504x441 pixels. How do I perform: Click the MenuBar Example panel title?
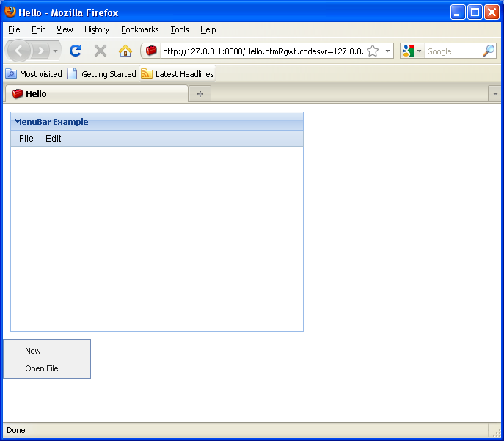[x=51, y=122]
